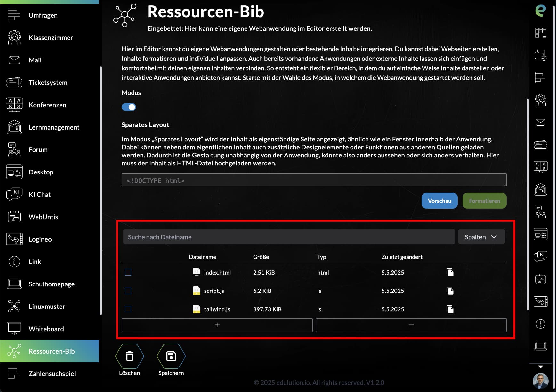Click the Speichern save button
Viewport: 556px width, 392px height.
tap(171, 356)
